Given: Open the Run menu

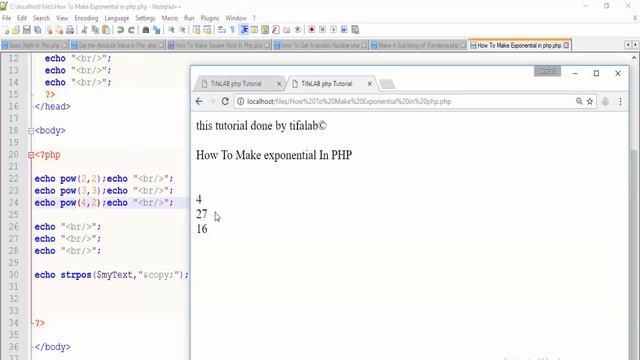Looking at the screenshot, I should point(189,18).
